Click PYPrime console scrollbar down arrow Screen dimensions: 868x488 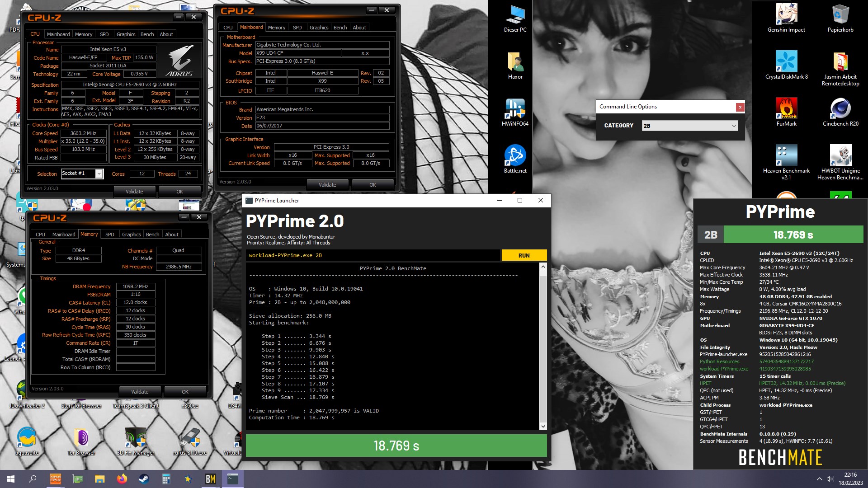pyautogui.click(x=543, y=427)
